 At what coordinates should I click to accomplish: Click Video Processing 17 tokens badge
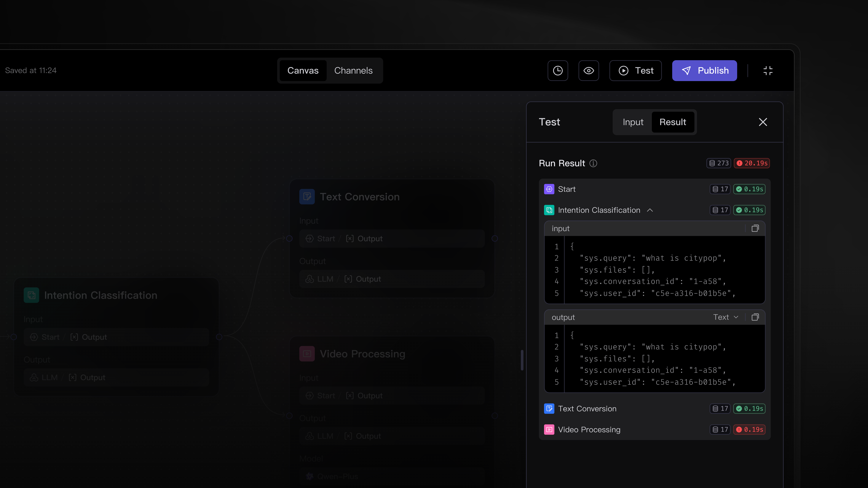tap(720, 430)
